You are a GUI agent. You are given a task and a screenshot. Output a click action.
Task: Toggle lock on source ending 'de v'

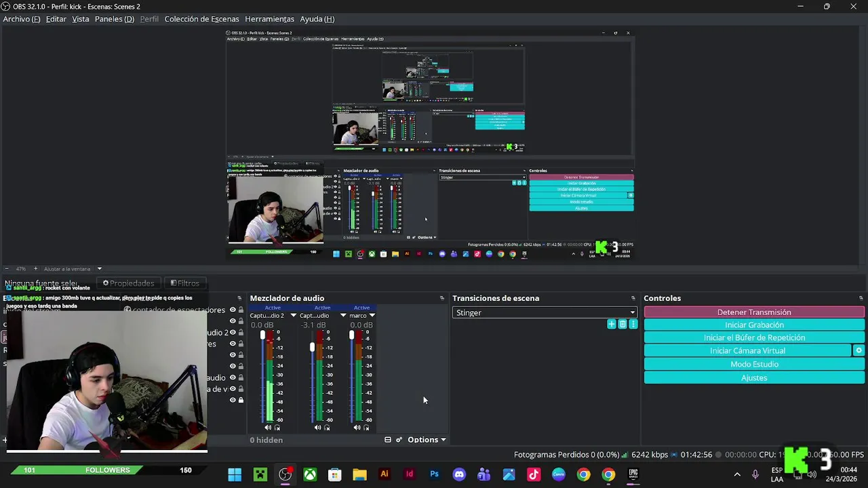pyautogui.click(x=241, y=389)
